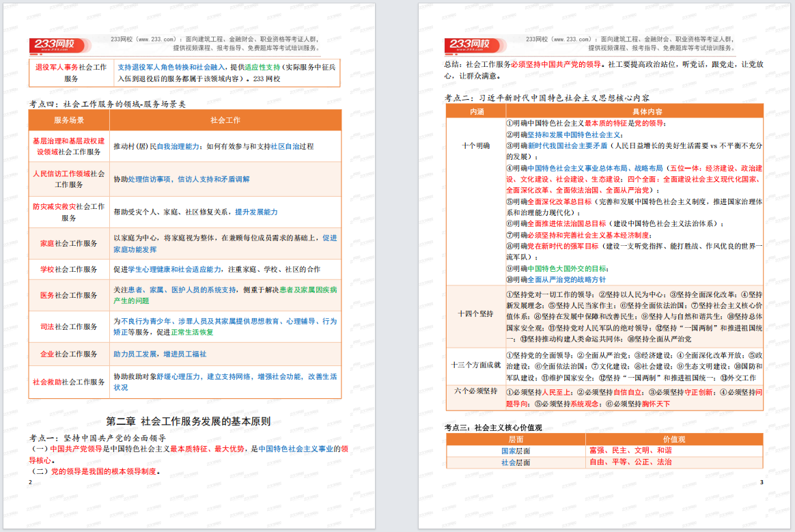This screenshot has height=532, width=795.
Task: Click the 家庭社会工作服务 table cell
Action: [69, 244]
